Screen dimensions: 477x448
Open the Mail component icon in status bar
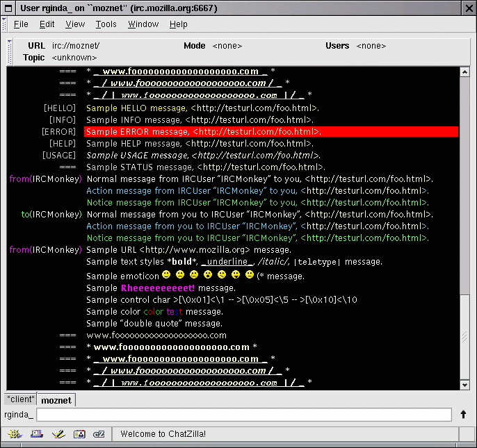pyautogui.click(x=36, y=434)
